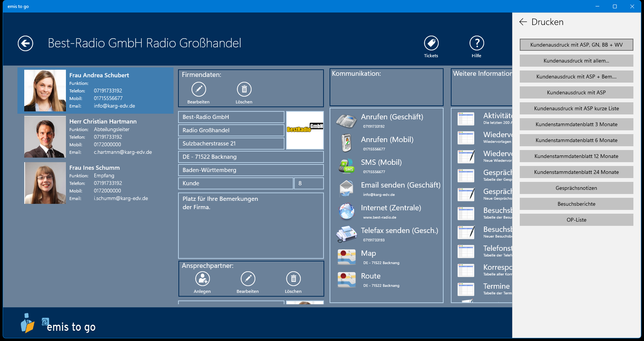Click the emis to go logo

coord(58,324)
